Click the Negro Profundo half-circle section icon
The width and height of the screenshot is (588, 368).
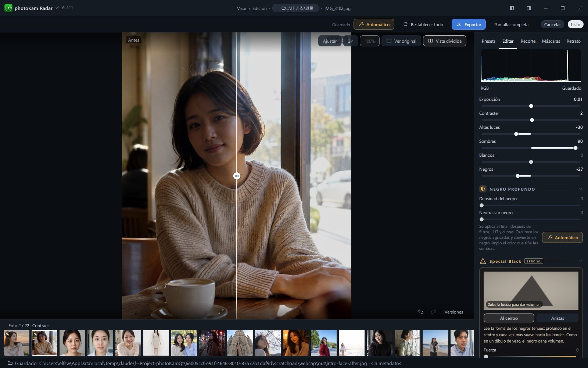point(483,189)
